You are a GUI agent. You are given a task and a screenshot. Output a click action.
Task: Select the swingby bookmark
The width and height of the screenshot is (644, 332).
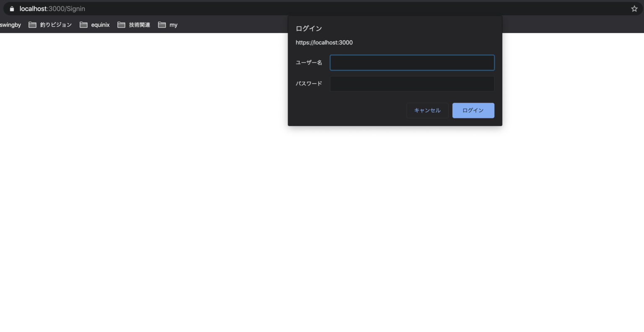click(x=10, y=25)
